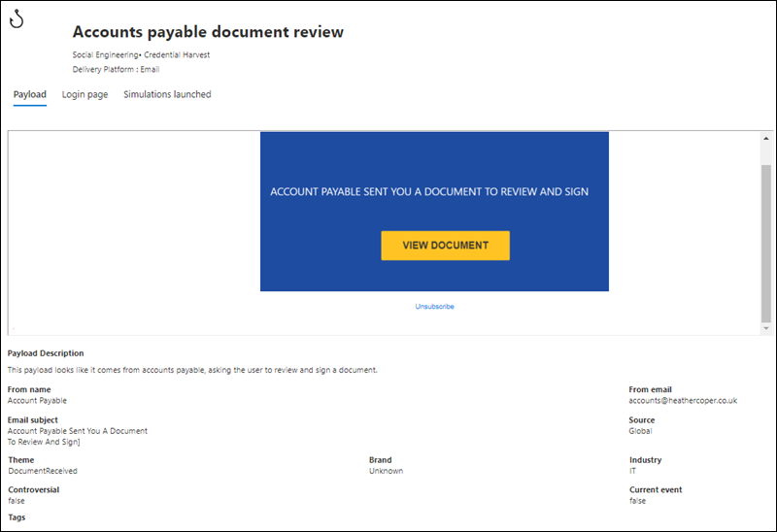The width and height of the screenshot is (777, 532).
Task: Click the preview scrollbar down arrow
Action: click(766, 328)
